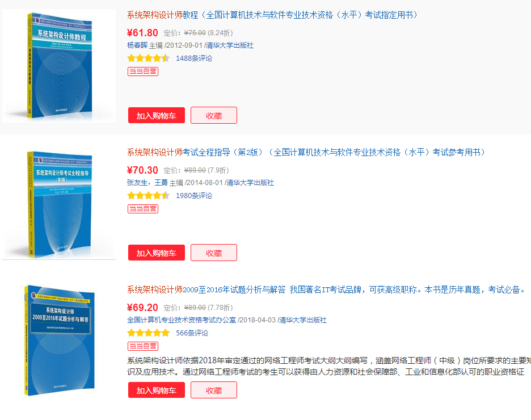Click 收藏 for the ¥70.30 book
The width and height of the screenshot is (531, 420).
pyautogui.click(x=214, y=253)
